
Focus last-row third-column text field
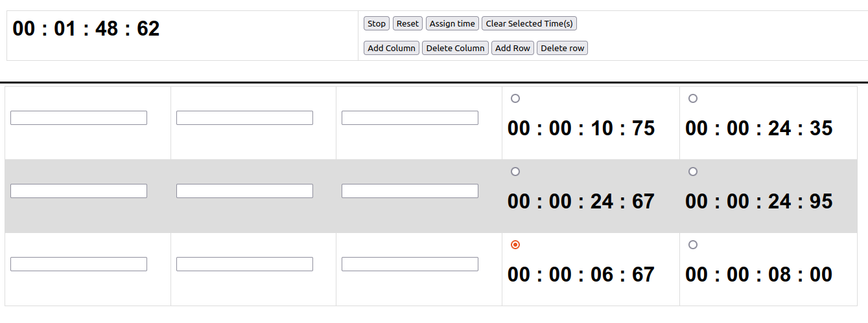coord(410,264)
